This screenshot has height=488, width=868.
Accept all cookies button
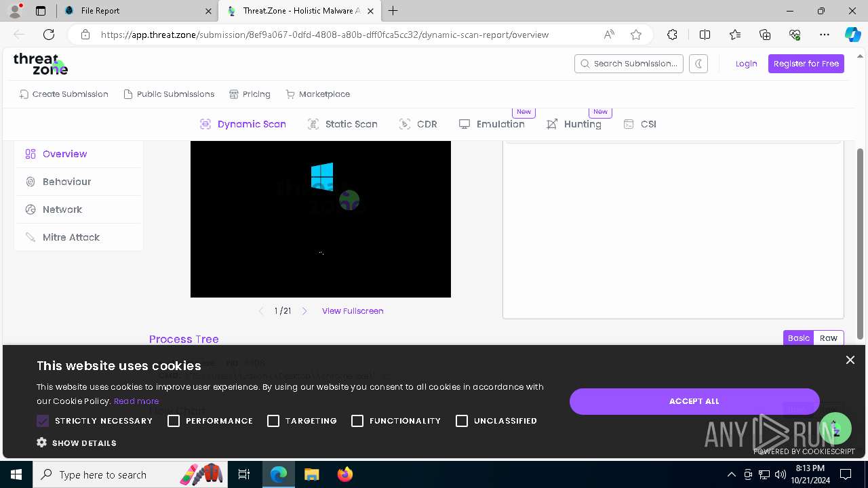[x=694, y=401]
